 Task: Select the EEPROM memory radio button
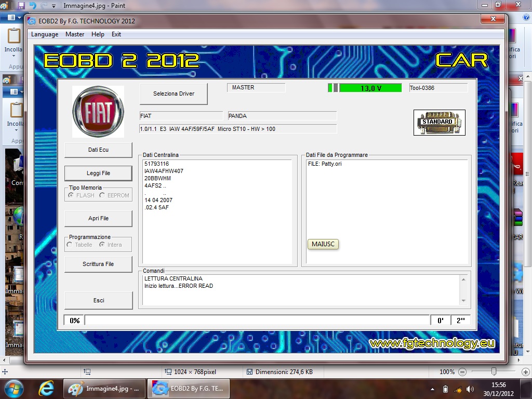102,195
